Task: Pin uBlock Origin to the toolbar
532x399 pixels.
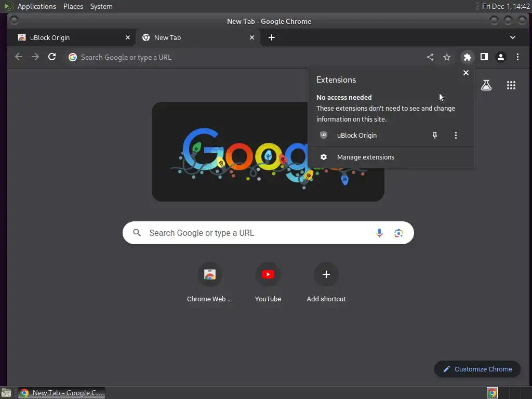Action: click(x=435, y=136)
